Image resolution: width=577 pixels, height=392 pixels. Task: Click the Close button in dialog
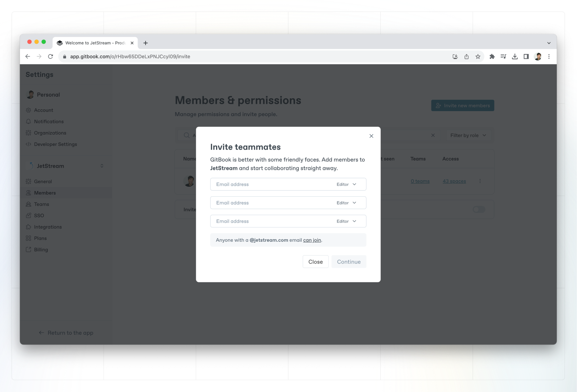316,262
